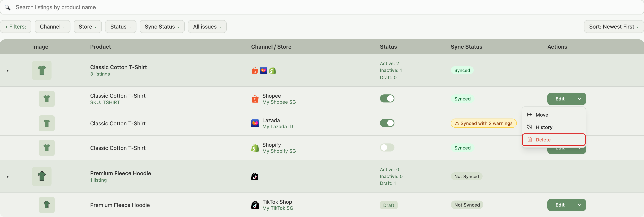Open the Channel filter dropdown
Viewport: 644px width, 217px height.
pos(53,27)
